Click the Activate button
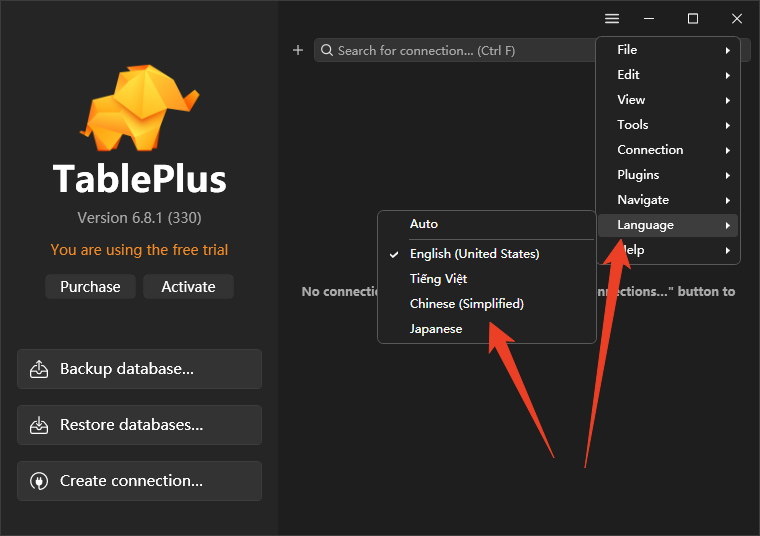This screenshot has width=760, height=536. coord(188,287)
